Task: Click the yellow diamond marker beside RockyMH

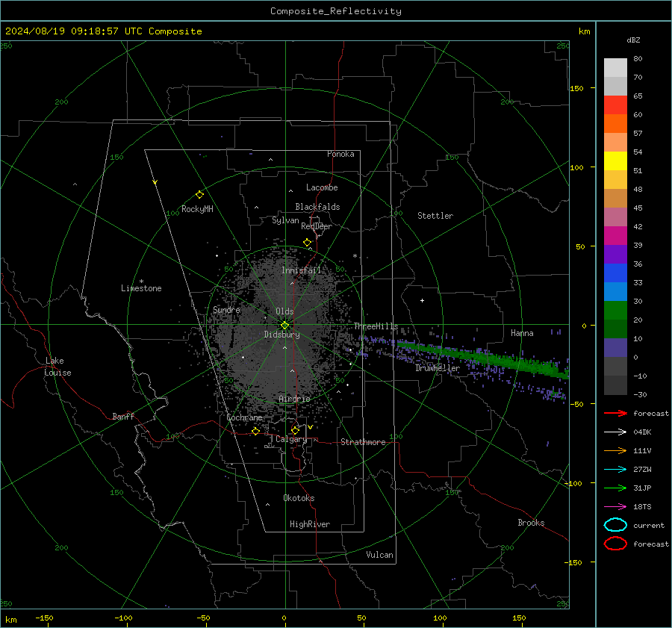Action: pyautogui.click(x=199, y=195)
